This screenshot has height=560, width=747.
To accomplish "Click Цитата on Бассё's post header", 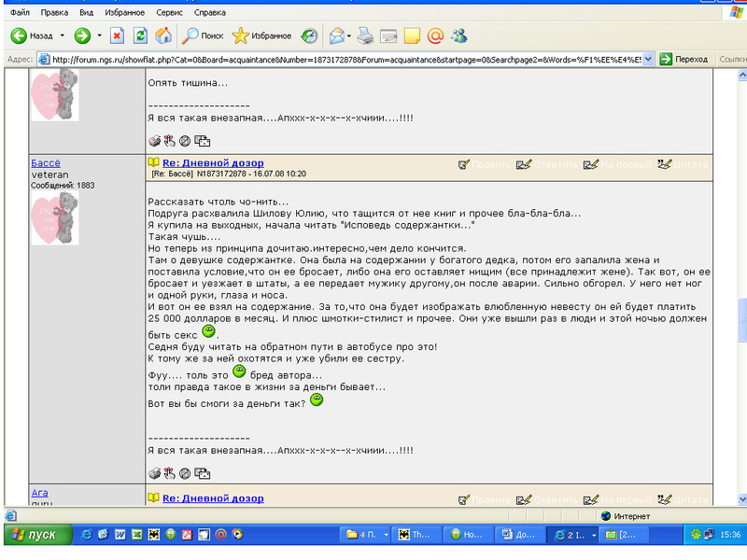I will 683,165.
